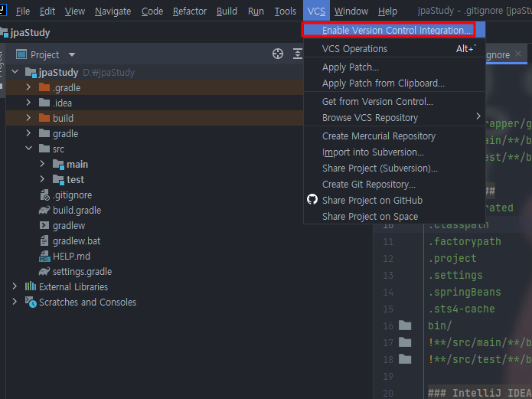Screen dimensions: 532x399
Task: Select the HELP.md file
Action: click(71, 256)
